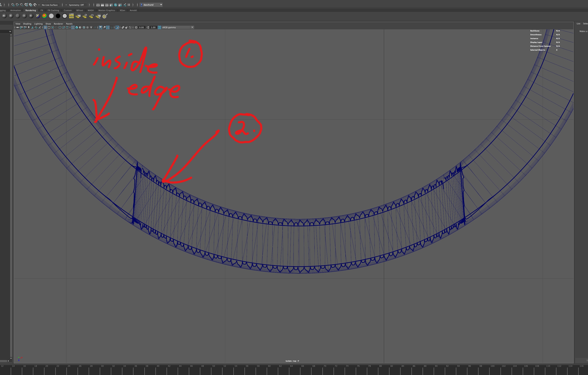Toggle the resolution gate in the viewport toolbar

(x=53, y=27)
